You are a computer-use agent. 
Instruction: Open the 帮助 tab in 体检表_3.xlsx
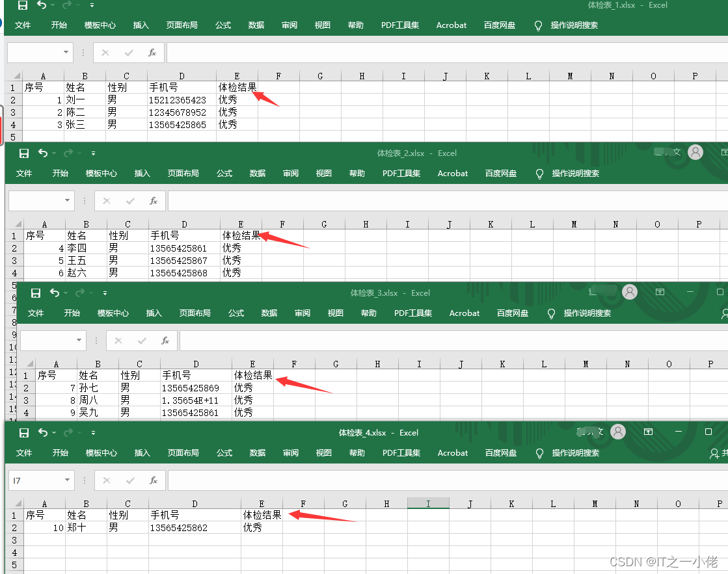coord(369,313)
